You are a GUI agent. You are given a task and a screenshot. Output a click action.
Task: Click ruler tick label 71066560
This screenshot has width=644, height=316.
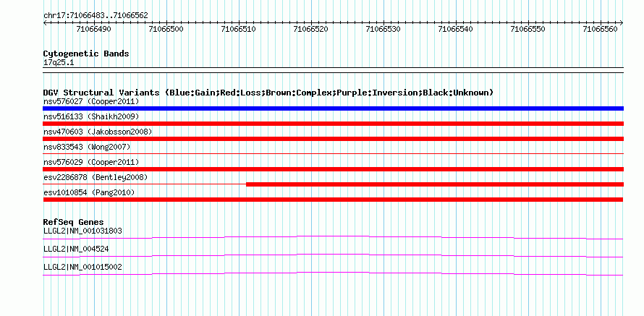point(600,29)
